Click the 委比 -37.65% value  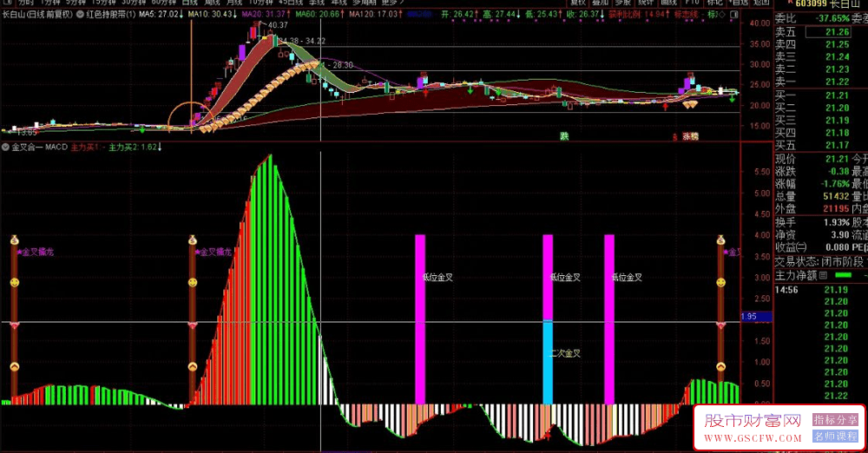[x=832, y=18]
